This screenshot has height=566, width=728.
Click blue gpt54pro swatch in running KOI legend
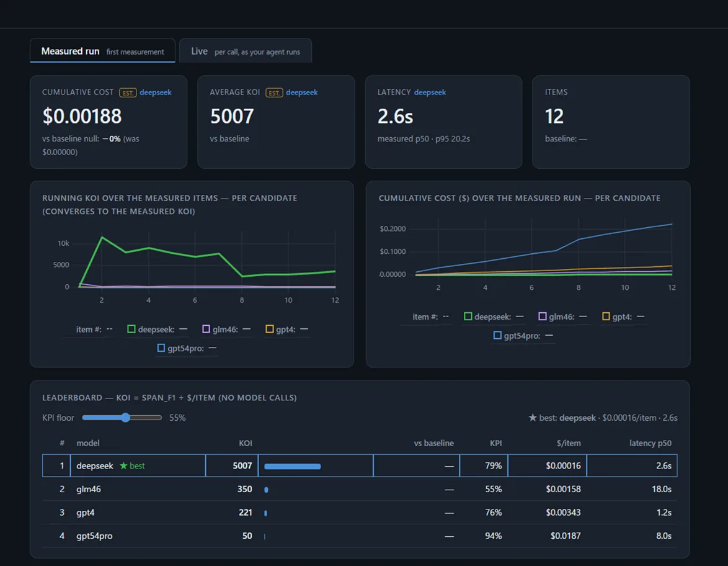pos(161,348)
